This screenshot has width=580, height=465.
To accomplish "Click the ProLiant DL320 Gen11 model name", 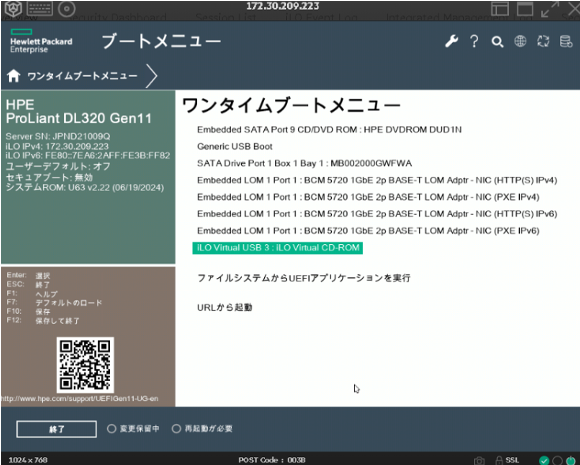I will [x=79, y=118].
